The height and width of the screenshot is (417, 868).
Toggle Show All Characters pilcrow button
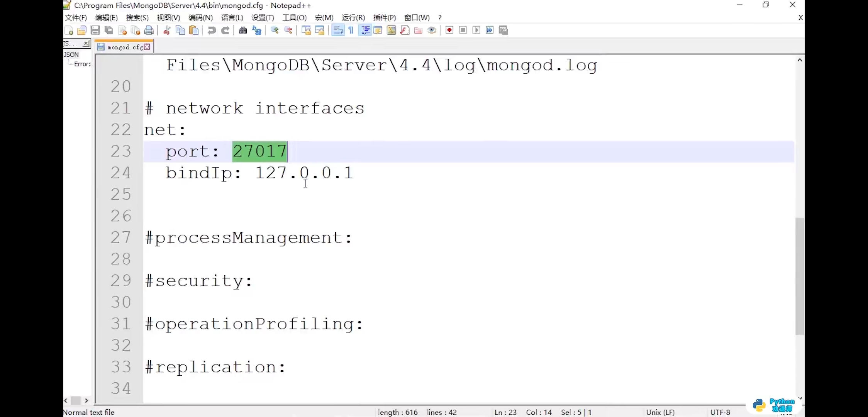tap(351, 30)
